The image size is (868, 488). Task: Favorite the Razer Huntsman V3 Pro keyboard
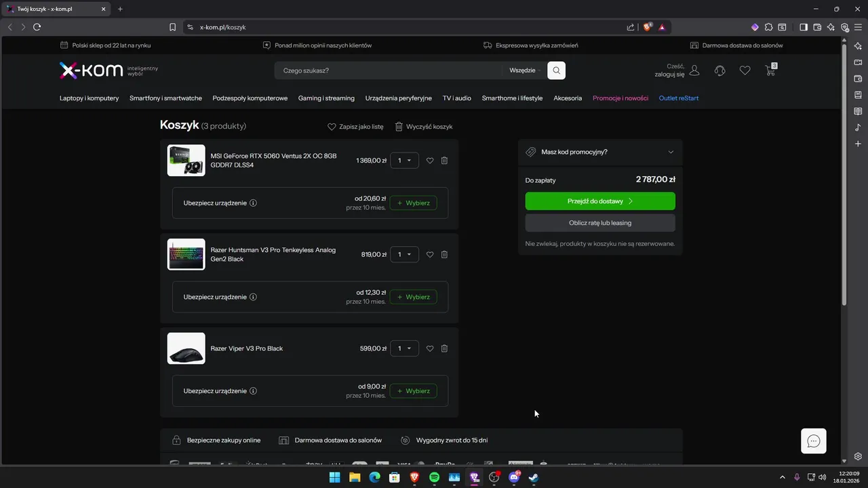[x=430, y=255]
